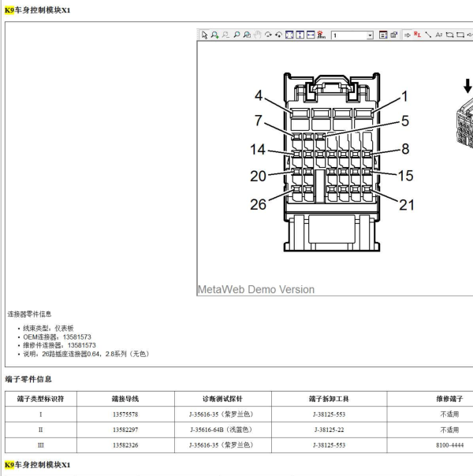Rotate view clockwise using the arrow icon
The width and height of the screenshot is (473, 476).
pyautogui.click(x=268, y=35)
